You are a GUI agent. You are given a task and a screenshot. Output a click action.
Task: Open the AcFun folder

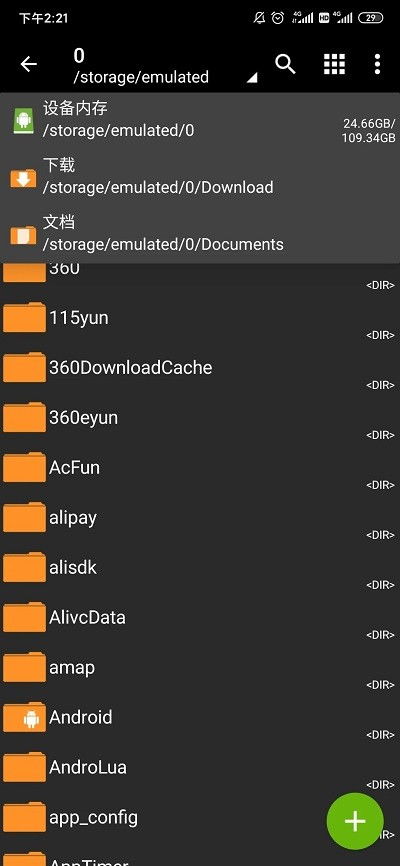coord(200,468)
